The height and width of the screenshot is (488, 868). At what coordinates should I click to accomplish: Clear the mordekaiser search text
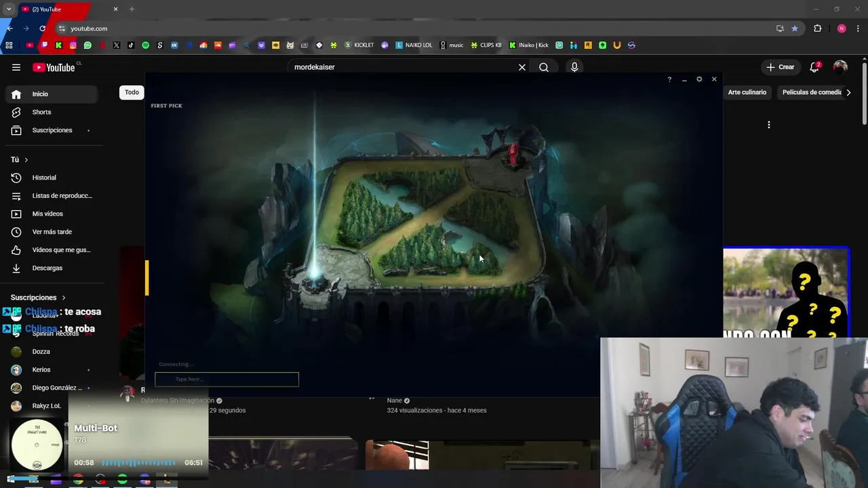click(x=522, y=67)
